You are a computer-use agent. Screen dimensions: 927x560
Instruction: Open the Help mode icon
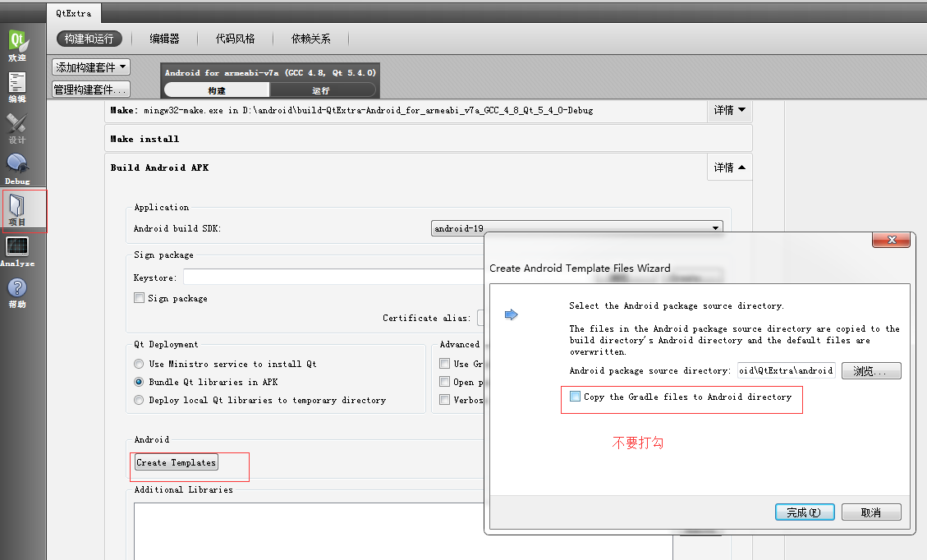(17, 292)
